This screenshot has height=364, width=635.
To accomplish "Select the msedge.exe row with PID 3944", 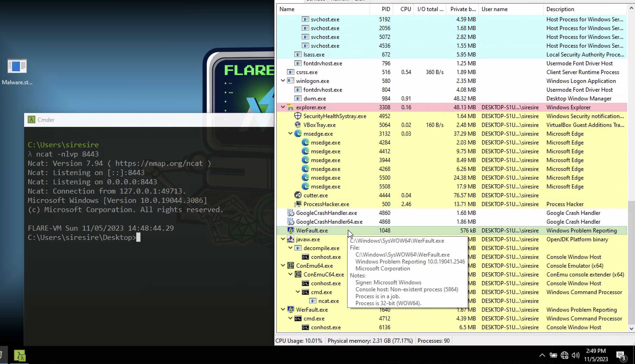I will [x=452, y=160].
